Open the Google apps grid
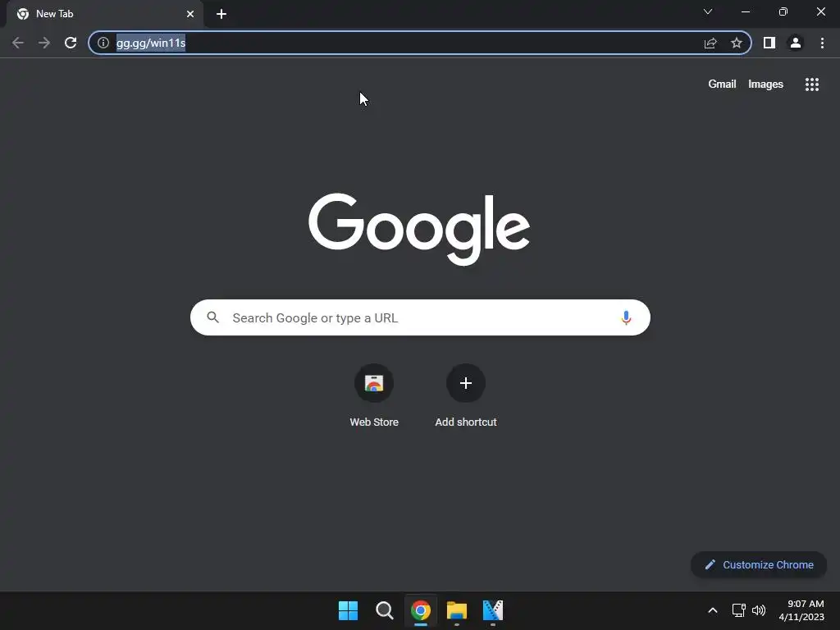The width and height of the screenshot is (840, 630). (812, 84)
